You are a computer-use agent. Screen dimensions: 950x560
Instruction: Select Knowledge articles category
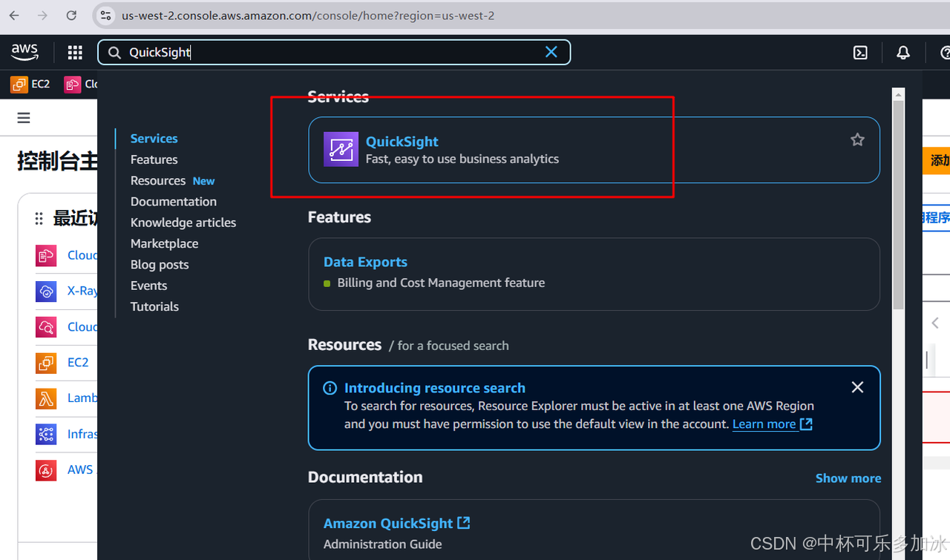pyautogui.click(x=183, y=223)
